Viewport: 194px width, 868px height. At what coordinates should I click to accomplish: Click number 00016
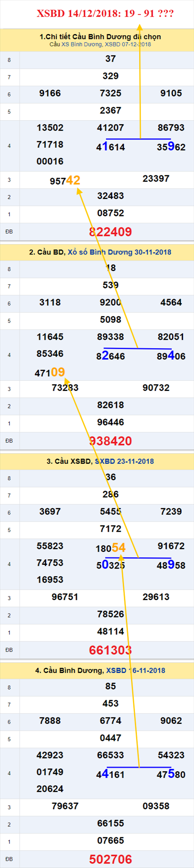click(50, 161)
